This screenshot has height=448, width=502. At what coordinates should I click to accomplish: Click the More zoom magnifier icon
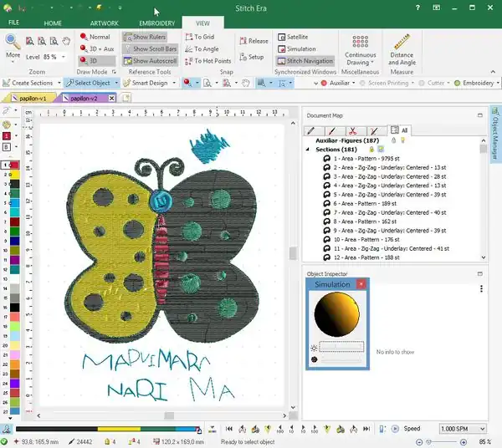[13, 43]
